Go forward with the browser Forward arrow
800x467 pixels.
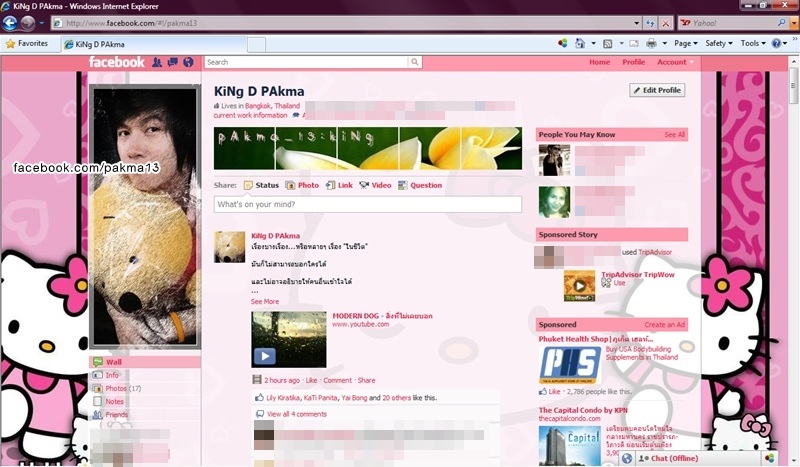28,23
